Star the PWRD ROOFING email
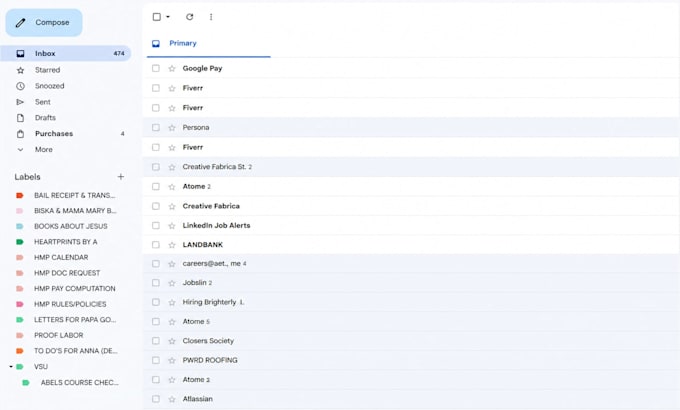The height and width of the screenshot is (410, 680). 172,361
